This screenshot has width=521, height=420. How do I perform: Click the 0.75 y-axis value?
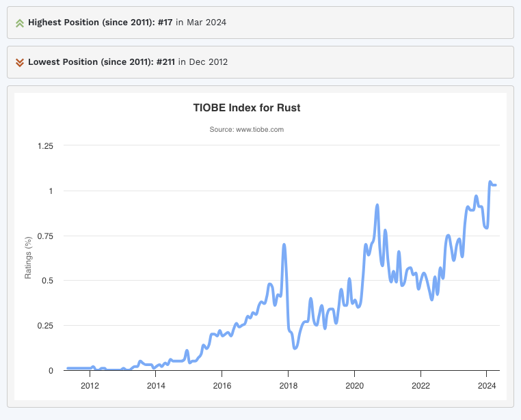pyautogui.click(x=45, y=236)
